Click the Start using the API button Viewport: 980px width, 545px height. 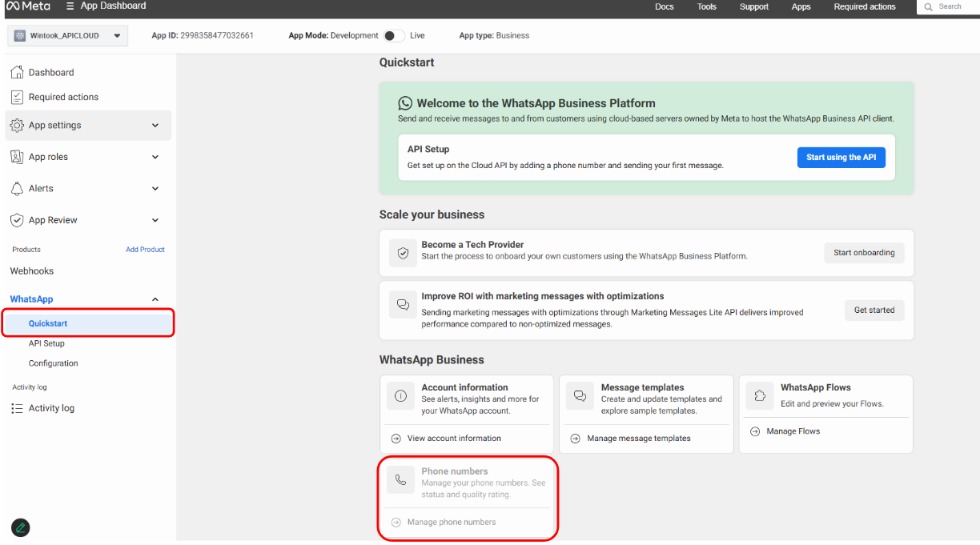point(841,158)
